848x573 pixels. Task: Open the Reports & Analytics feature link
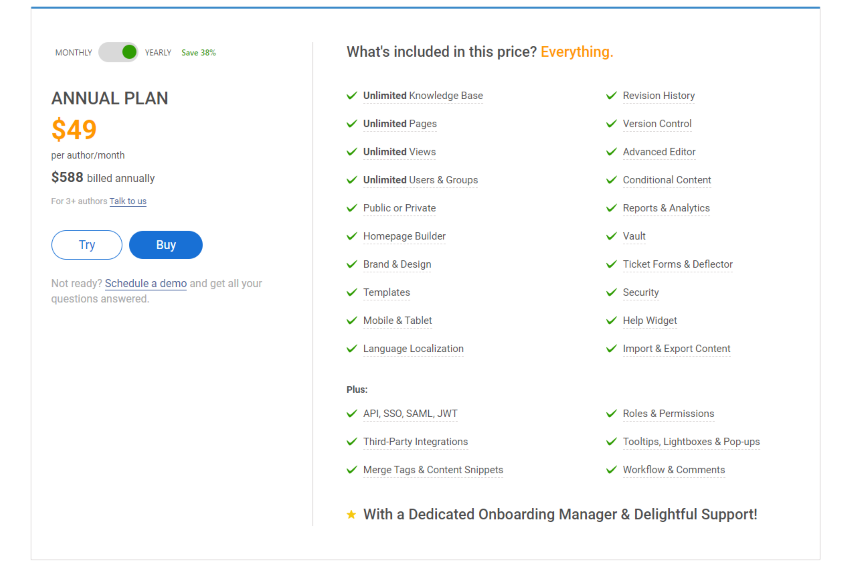pyautogui.click(x=666, y=208)
